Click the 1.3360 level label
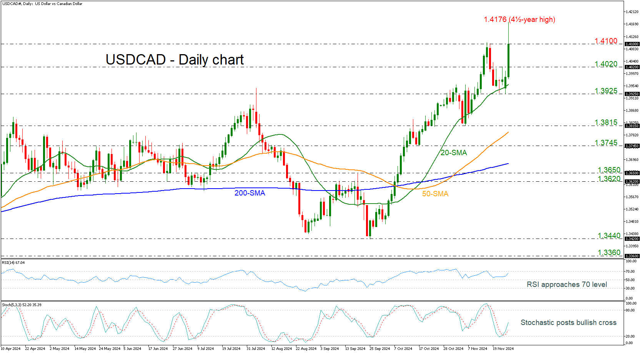Screen dimensions: 644x353 [x=609, y=253]
